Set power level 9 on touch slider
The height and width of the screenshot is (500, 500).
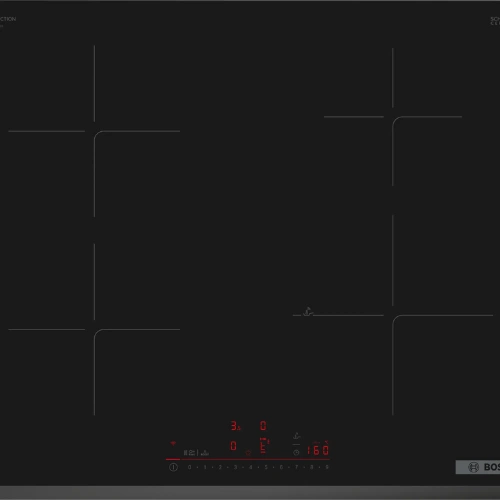(327, 467)
